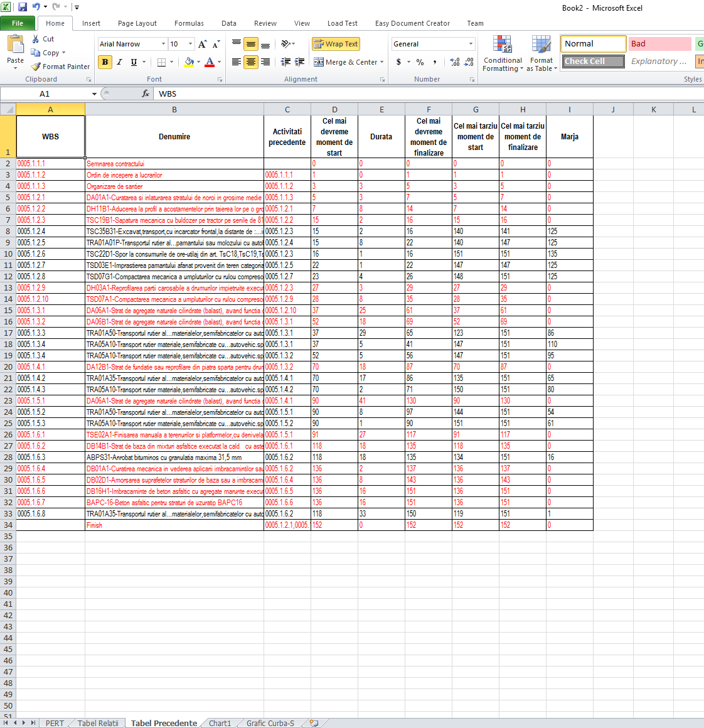Click the select-all corner of the grid

pyautogui.click(x=8, y=110)
